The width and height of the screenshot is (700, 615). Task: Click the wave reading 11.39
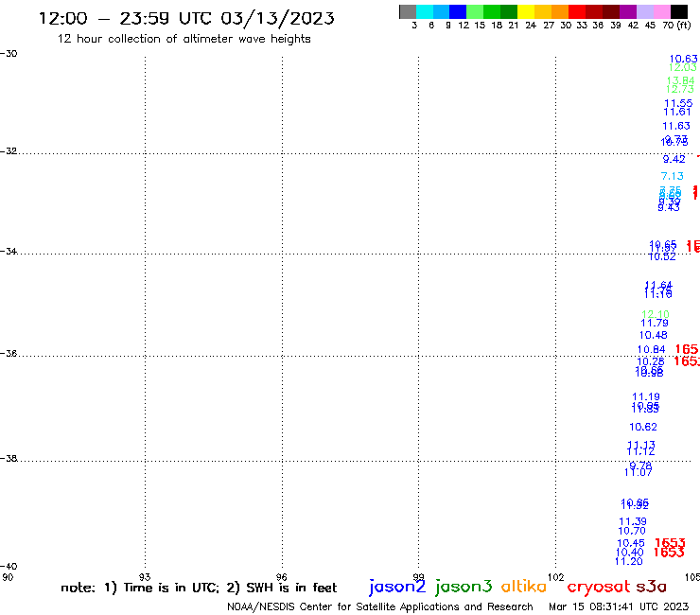(x=633, y=521)
